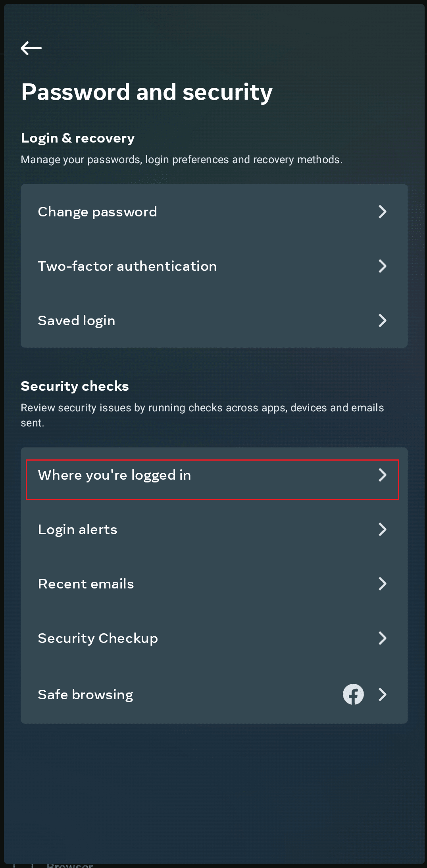Open Recent emails list

[x=214, y=584]
